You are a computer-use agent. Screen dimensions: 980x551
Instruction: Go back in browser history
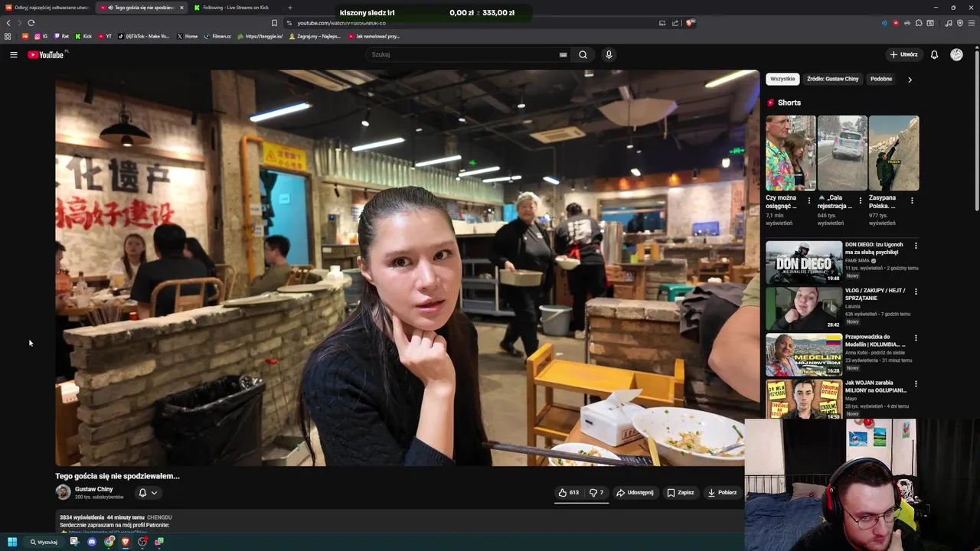(x=8, y=23)
